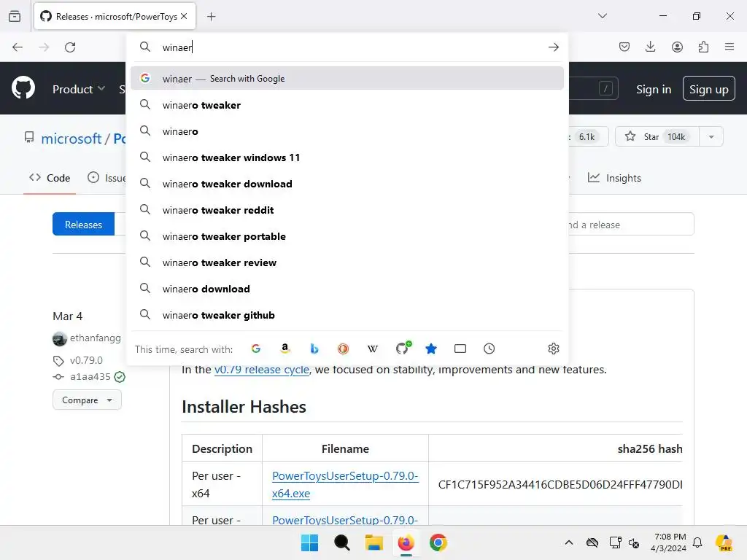Image resolution: width=747 pixels, height=560 pixels.
Task: Select the Bing search shortcut icon
Action: tap(314, 349)
